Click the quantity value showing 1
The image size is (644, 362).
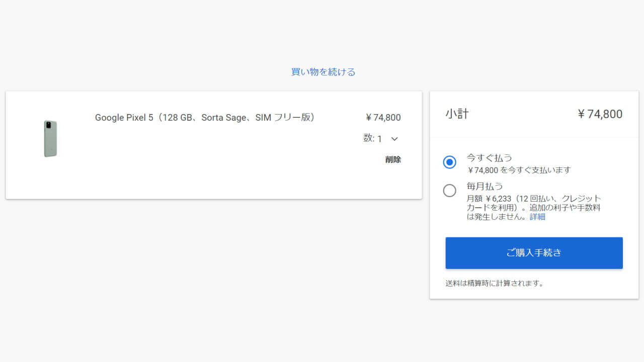pos(380,138)
